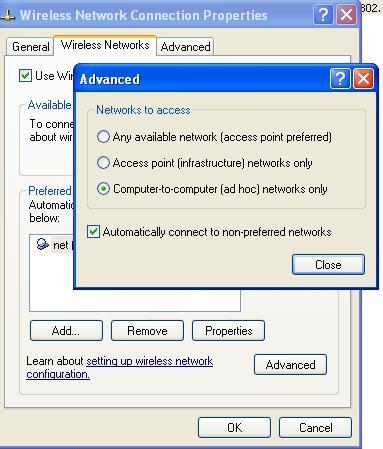
Task: Toggle 'Automatically connect to non-preferred networks' checkbox
Action: pyautogui.click(x=93, y=232)
